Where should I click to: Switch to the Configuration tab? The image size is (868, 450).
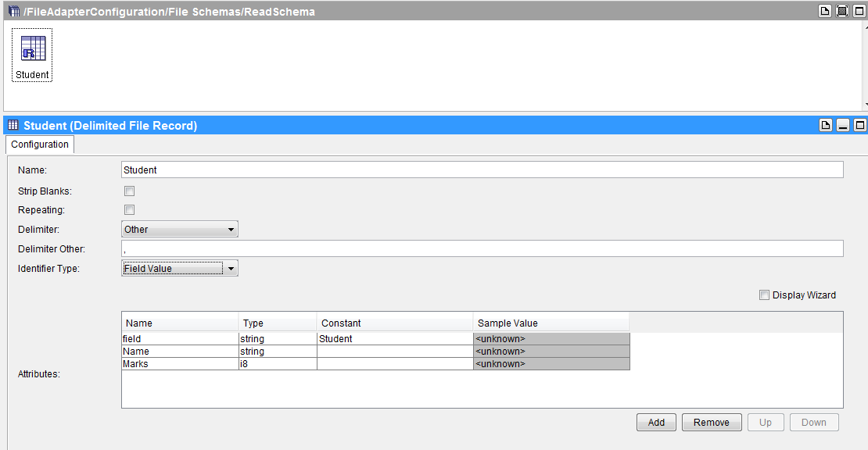(x=40, y=145)
